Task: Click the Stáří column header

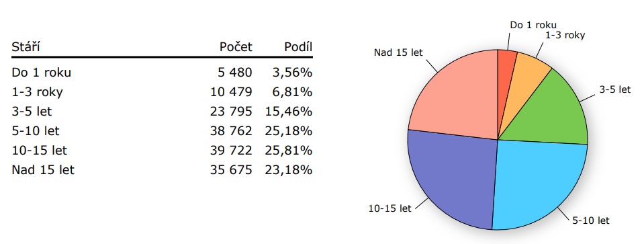Action: tap(26, 46)
